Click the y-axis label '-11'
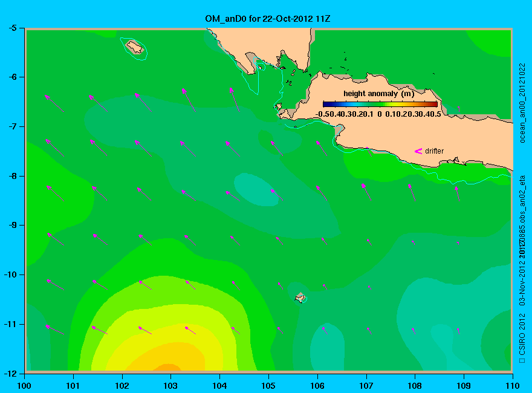Screen dimensions: 532x393 [10, 324]
